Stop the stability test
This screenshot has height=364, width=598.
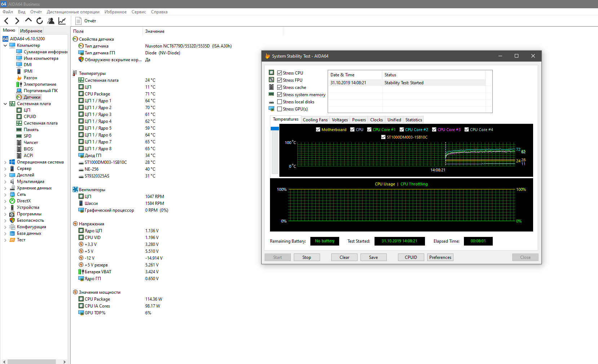tap(307, 257)
